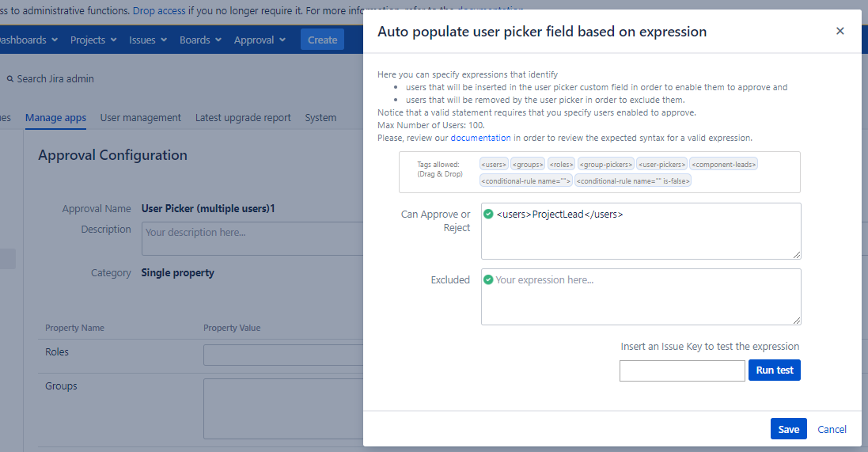Select the <component-leads> tag chip
868x452 pixels.
(x=724, y=164)
